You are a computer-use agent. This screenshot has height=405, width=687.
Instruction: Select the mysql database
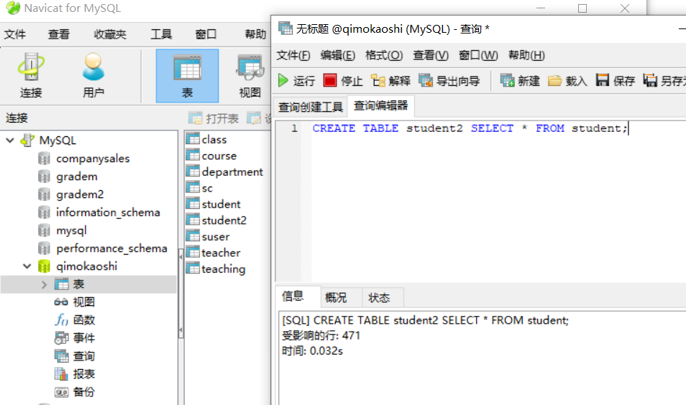(71, 230)
